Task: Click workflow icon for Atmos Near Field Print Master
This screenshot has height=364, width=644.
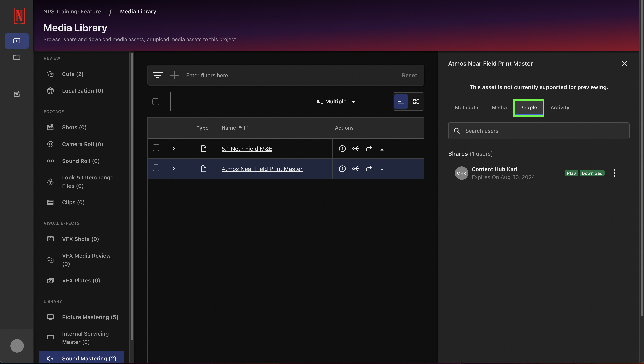Action: pyautogui.click(x=355, y=169)
